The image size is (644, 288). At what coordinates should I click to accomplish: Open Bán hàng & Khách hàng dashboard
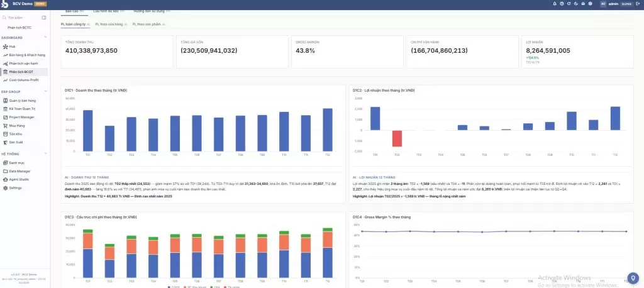point(24,55)
